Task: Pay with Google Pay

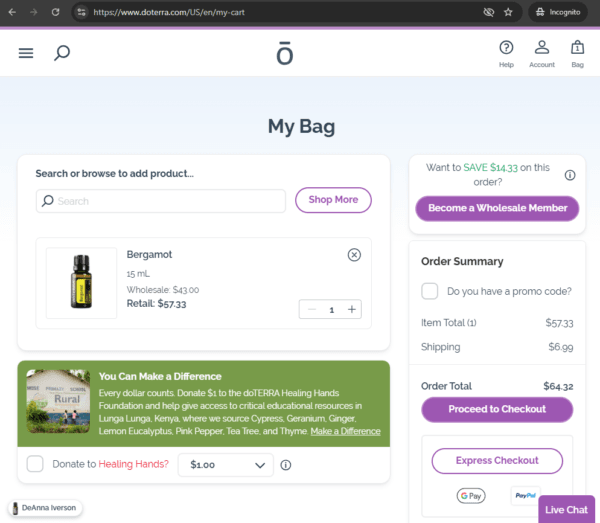Action: 471,496
